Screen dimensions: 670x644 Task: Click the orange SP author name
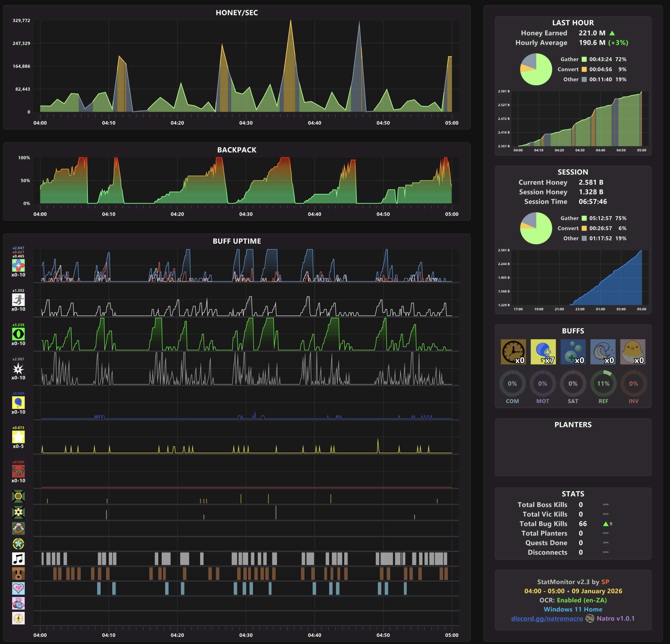pos(605,582)
